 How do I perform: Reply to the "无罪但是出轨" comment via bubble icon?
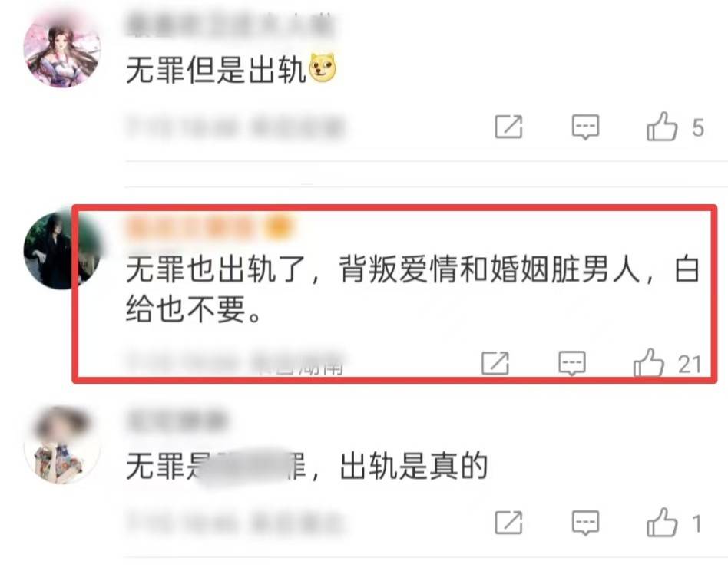point(585,127)
